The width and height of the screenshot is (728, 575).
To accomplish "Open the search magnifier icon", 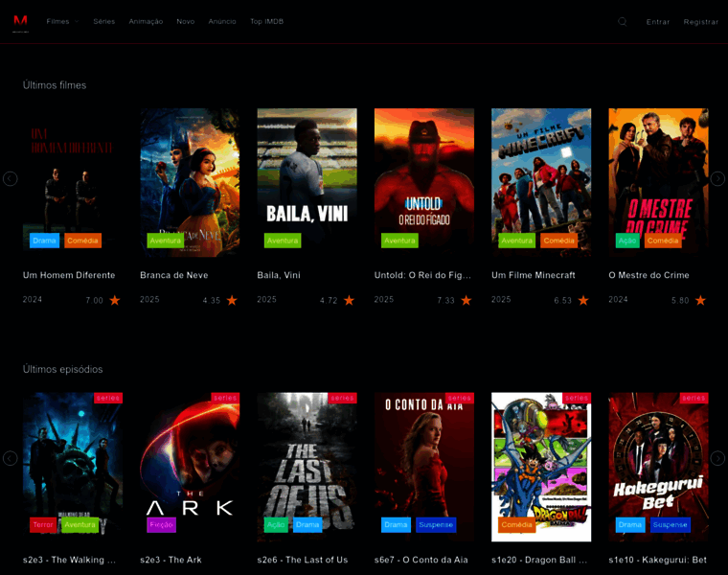I will tap(622, 21).
